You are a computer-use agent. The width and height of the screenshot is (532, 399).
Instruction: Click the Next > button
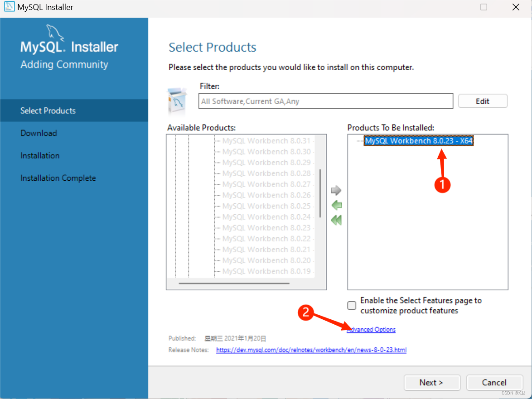[x=431, y=382]
